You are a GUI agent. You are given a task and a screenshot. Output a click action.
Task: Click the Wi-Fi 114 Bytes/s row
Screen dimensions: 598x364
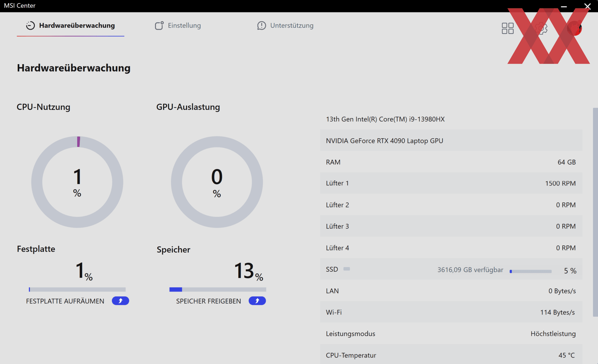451,312
